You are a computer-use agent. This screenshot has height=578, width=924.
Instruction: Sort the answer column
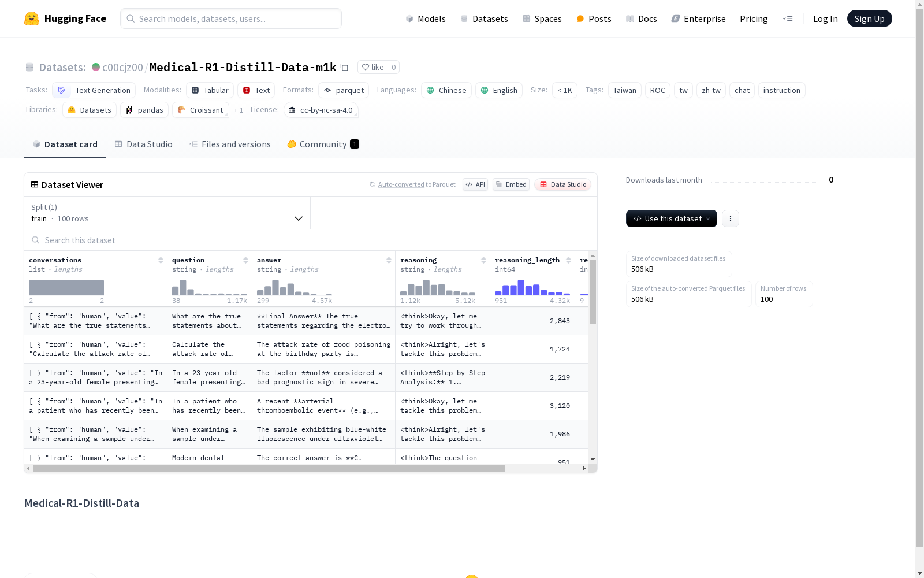(x=389, y=260)
